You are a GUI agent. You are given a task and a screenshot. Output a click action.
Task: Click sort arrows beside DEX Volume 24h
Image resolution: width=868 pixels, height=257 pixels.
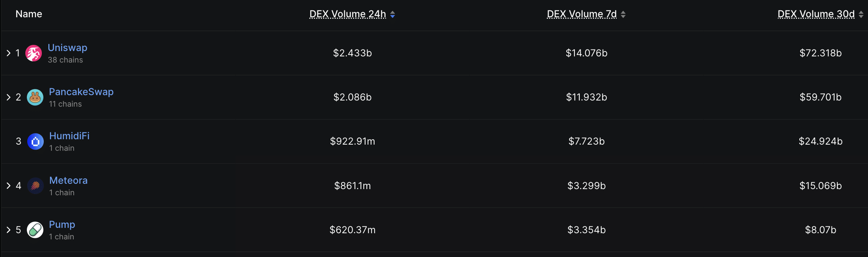coord(393,15)
